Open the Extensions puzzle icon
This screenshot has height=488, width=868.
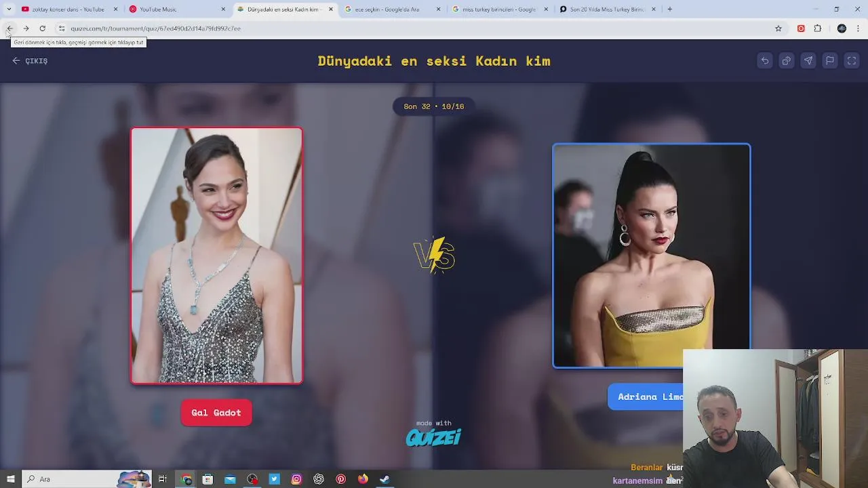tap(818, 28)
